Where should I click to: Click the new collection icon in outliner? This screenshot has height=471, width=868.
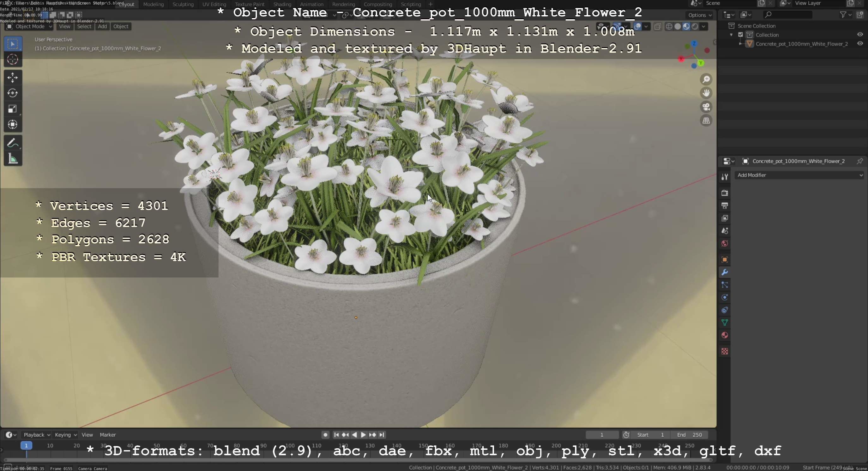tap(860, 15)
